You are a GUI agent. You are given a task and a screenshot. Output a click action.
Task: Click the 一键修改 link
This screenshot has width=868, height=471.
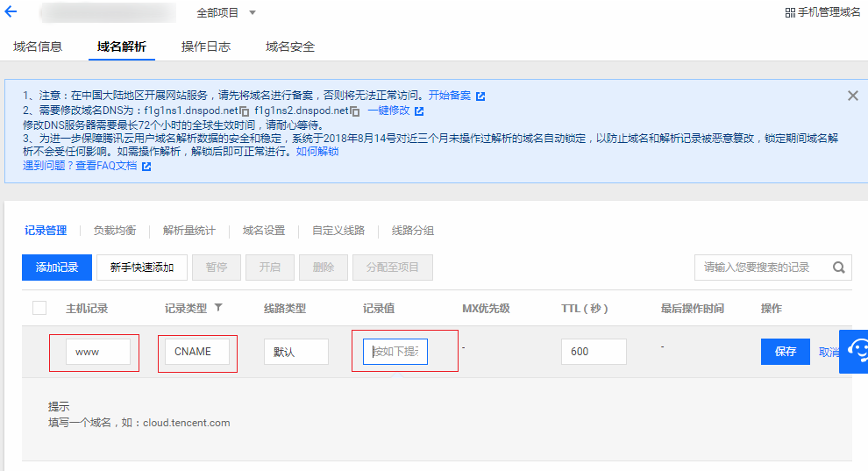point(388,111)
